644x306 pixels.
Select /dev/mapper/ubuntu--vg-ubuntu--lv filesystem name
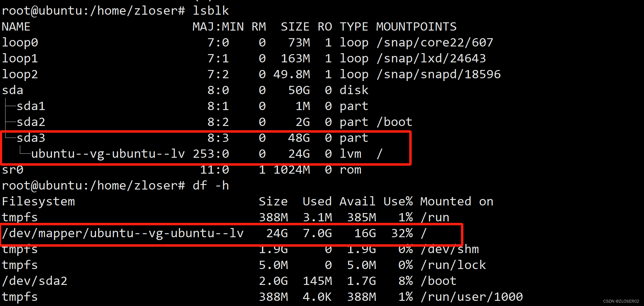pos(123,233)
